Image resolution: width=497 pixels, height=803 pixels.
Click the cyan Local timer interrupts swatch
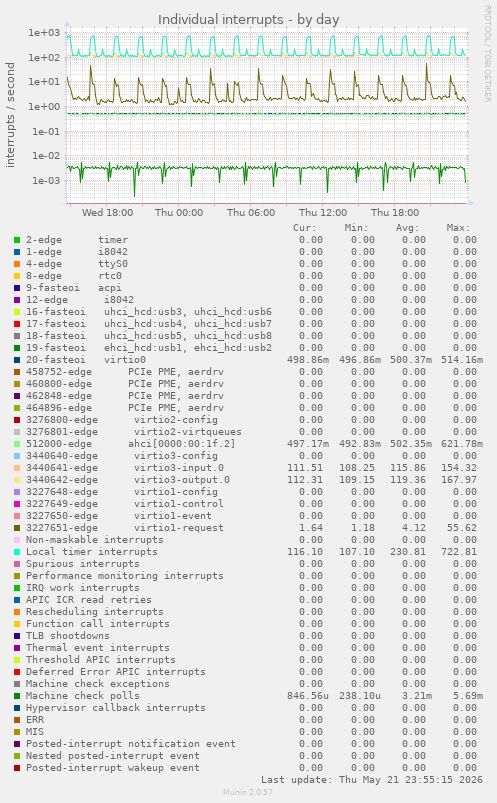[x=17, y=552]
